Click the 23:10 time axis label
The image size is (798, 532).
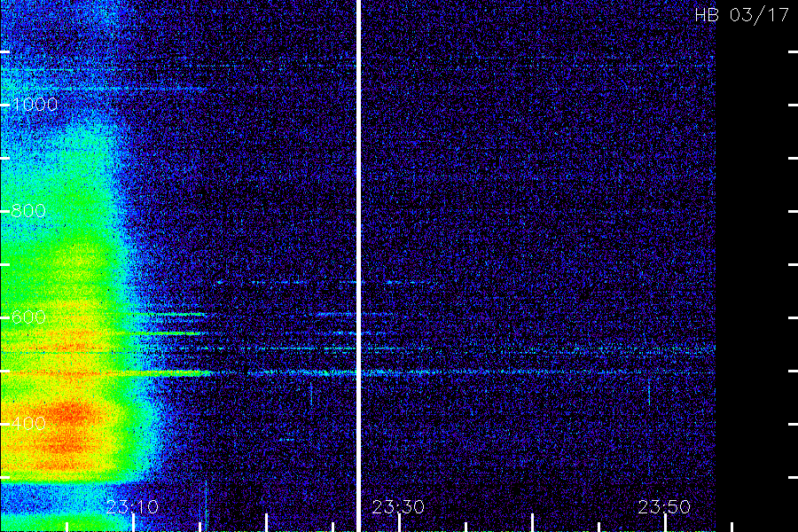(x=132, y=507)
